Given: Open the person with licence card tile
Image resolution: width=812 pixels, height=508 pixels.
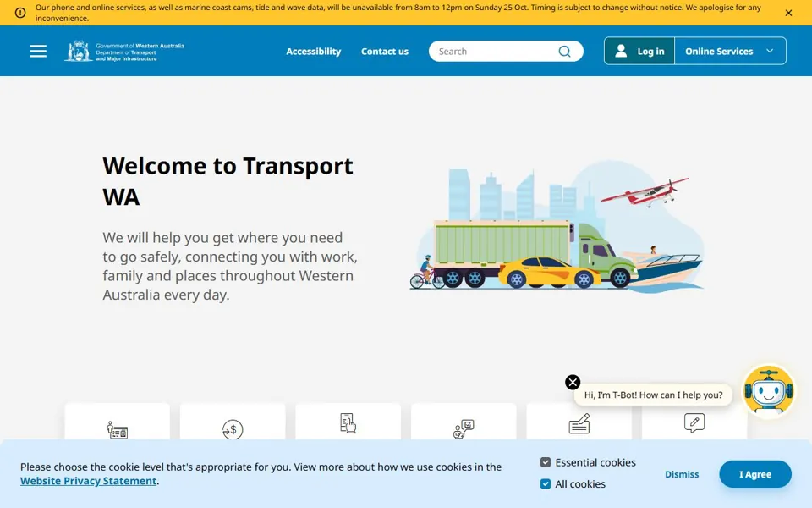Looking at the screenshot, I should pyautogui.click(x=118, y=422).
